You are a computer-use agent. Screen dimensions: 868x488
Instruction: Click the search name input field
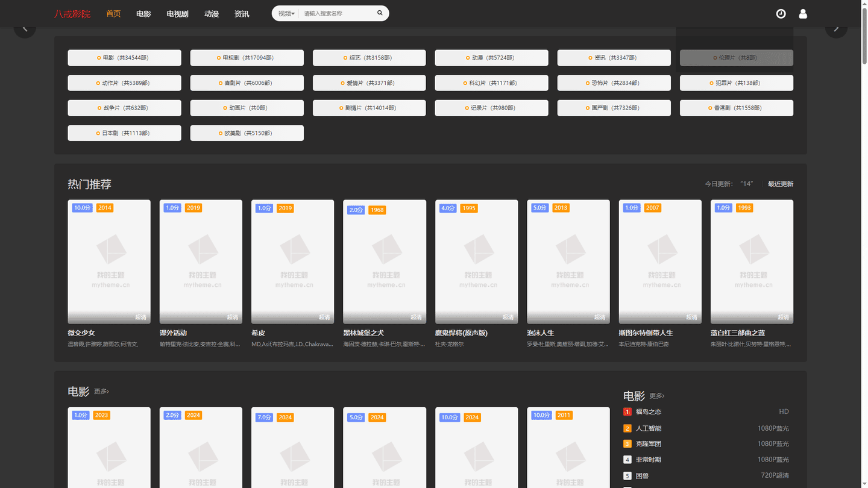336,13
